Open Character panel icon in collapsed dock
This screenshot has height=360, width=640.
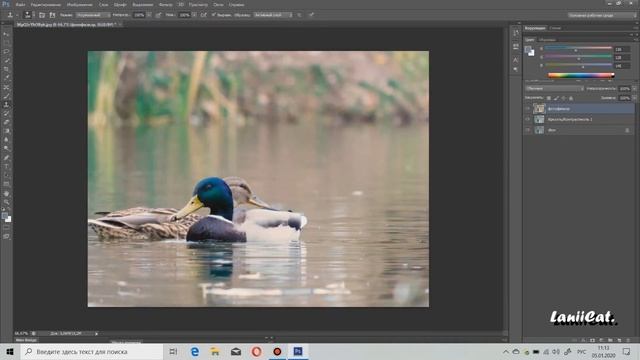(x=516, y=60)
